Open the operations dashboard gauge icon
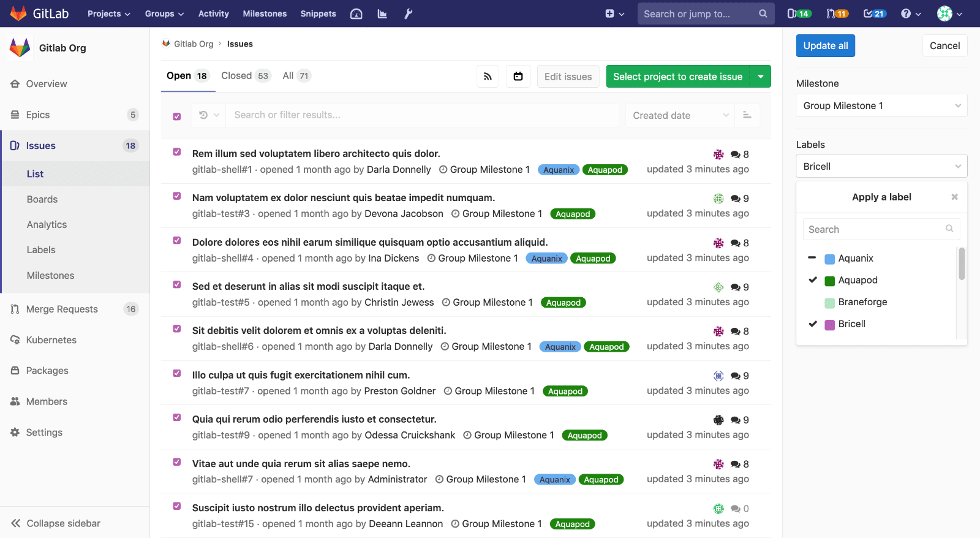Viewport: 980px width, 538px height. (x=356, y=13)
